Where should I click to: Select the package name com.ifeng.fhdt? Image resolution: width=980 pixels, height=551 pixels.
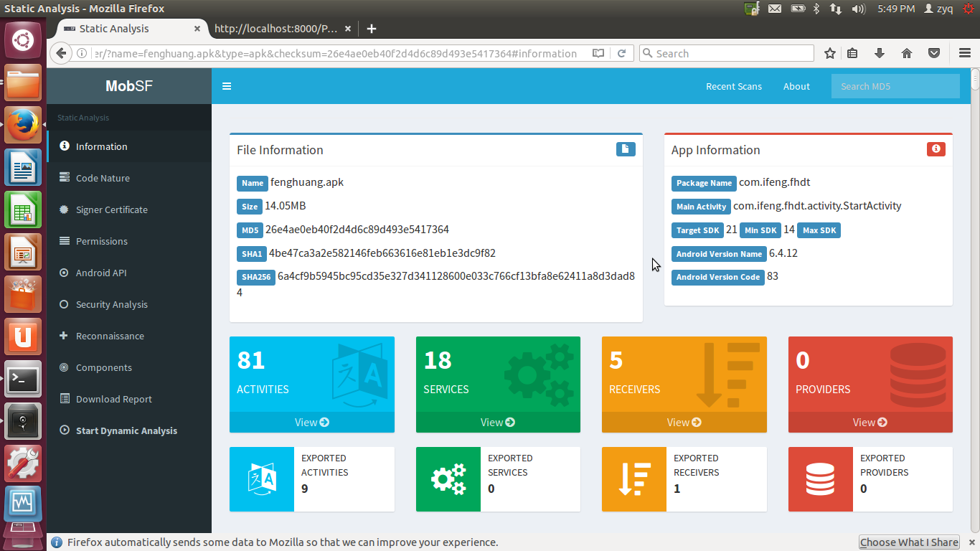[x=775, y=182]
